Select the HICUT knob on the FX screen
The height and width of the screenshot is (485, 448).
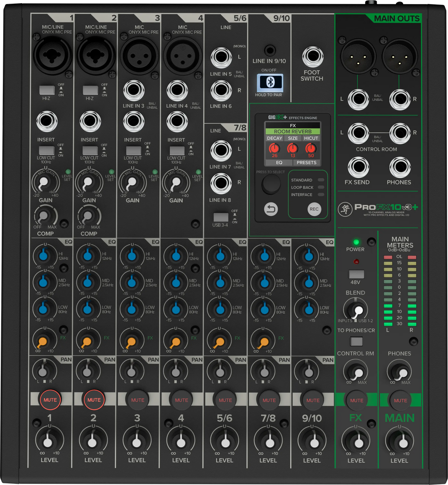click(x=311, y=148)
